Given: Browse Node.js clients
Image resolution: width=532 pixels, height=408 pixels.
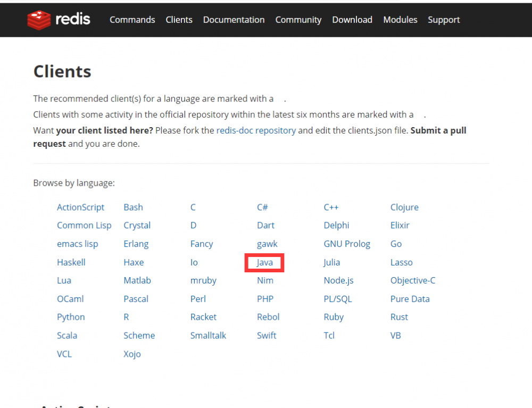Looking at the screenshot, I should (338, 280).
